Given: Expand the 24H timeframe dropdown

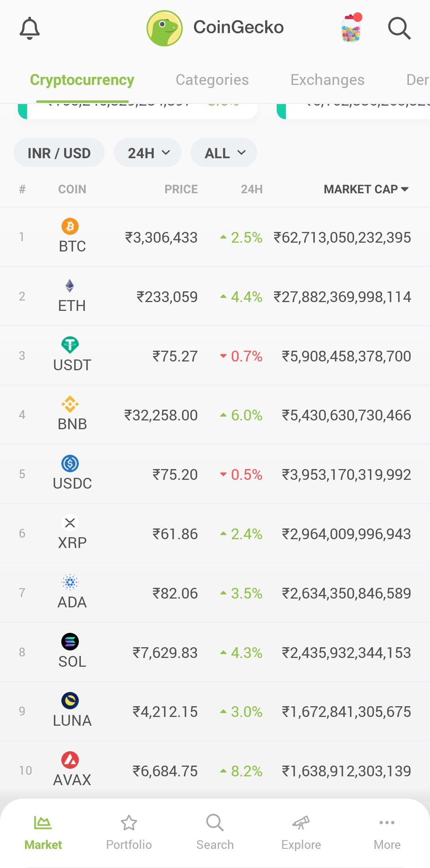Looking at the screenshot, I should pyautogui.click(x=148, y=153).
